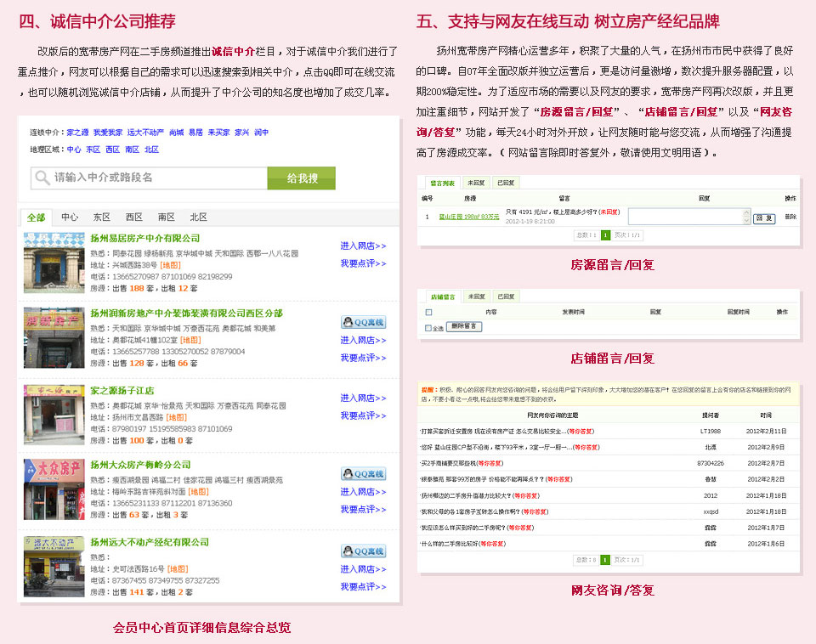816x644 pixels.
Task: Click 扬州大众房产 storefront thumbnail
Action: [54, 490]
